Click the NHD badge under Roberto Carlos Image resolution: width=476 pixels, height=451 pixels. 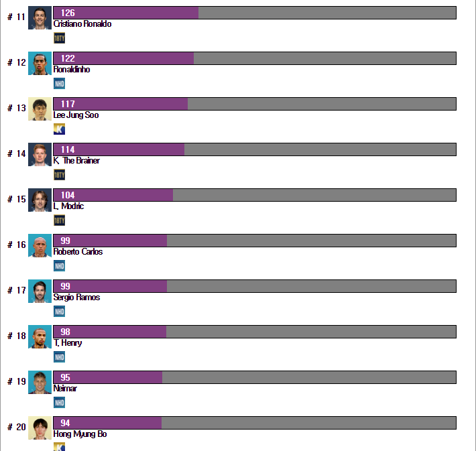(59, 266)
